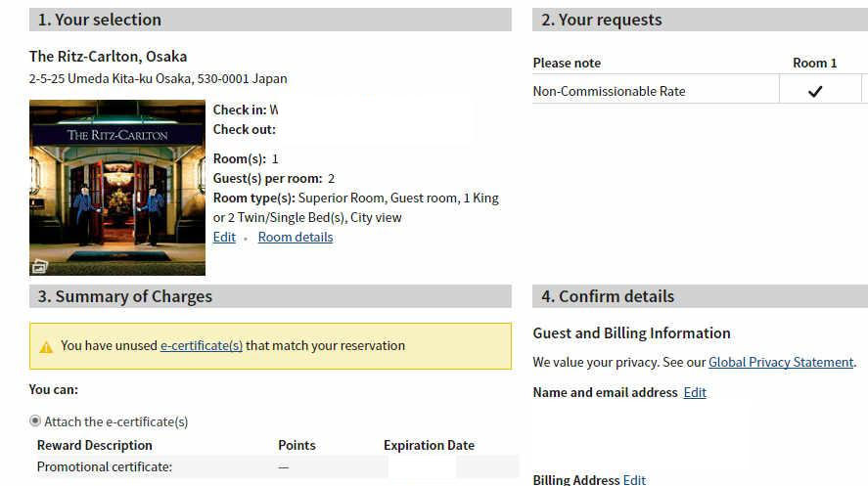Select the Attach the e-certificate(s) radio button
This screenshot has height=486, width=868.
[36, 421]
